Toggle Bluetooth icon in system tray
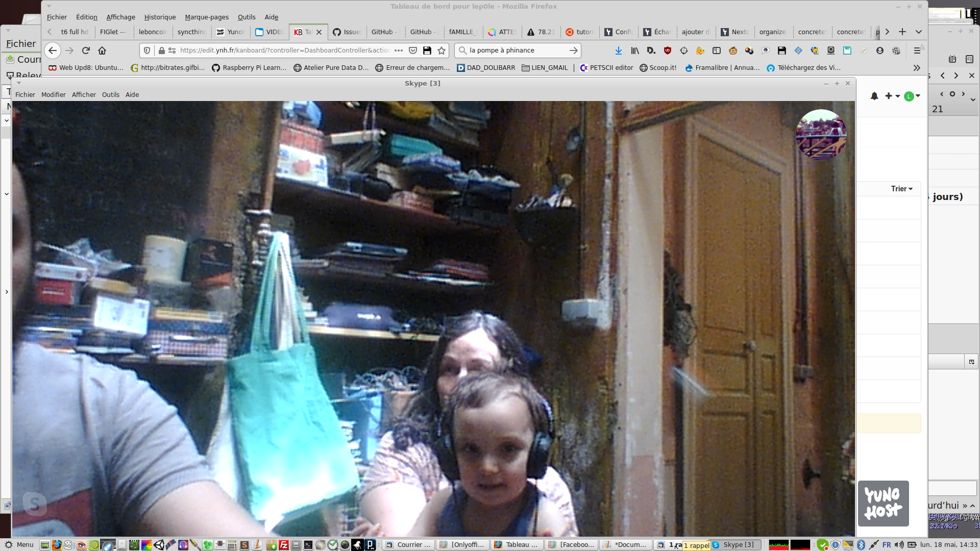The width and height of the screenshot is (980, 551). pyautogui.click(x=861, y=545)
